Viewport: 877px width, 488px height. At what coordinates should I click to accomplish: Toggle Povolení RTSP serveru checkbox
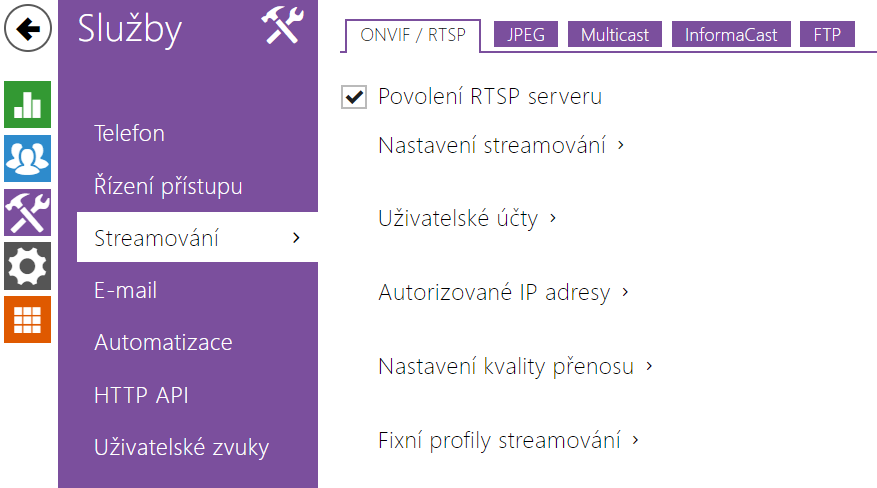354,97
